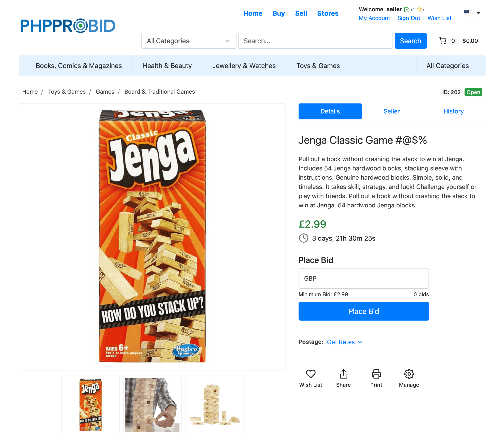Click the GBP bid amount field
Screen dimensions: 504x436
pyautogui.click(x=363, y=278)
